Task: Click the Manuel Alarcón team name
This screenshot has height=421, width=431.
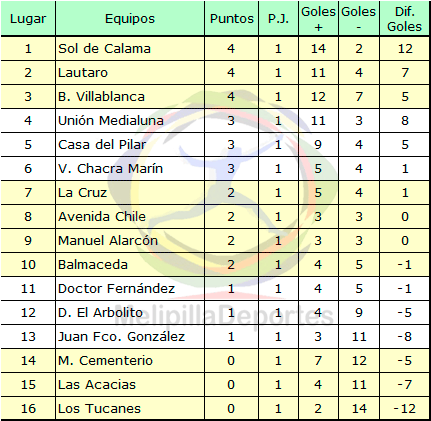Action: coord(108,241)
